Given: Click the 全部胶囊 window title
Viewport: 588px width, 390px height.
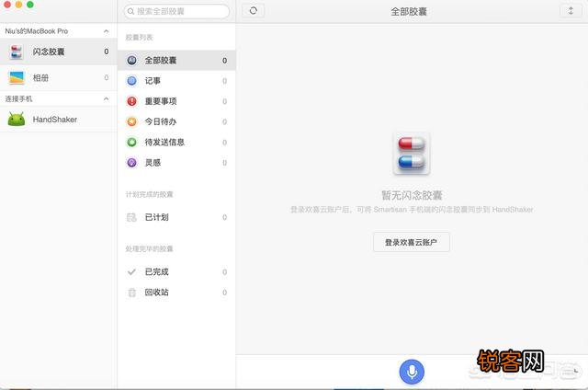Looking at the screenshot, I should 409,12.
